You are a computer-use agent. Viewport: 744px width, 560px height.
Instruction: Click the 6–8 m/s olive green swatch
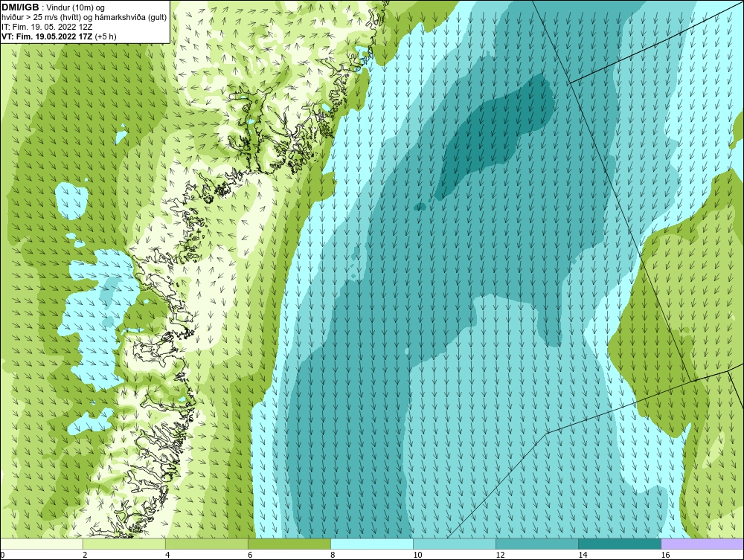[289, 544]
